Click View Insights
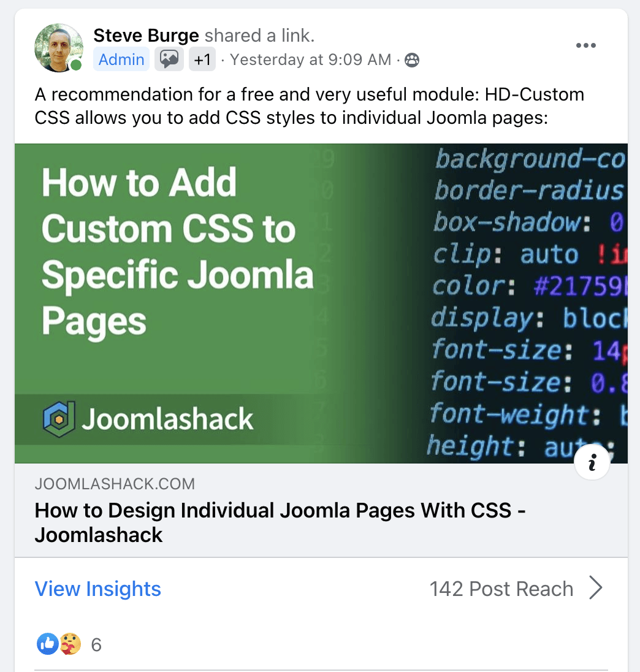The image size is (640, 672). 97,589
